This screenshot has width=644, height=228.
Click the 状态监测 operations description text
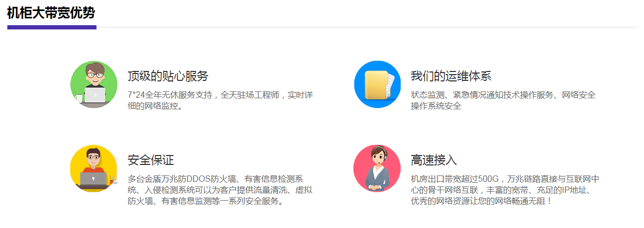pyautogui.click(x=503, y=100)
